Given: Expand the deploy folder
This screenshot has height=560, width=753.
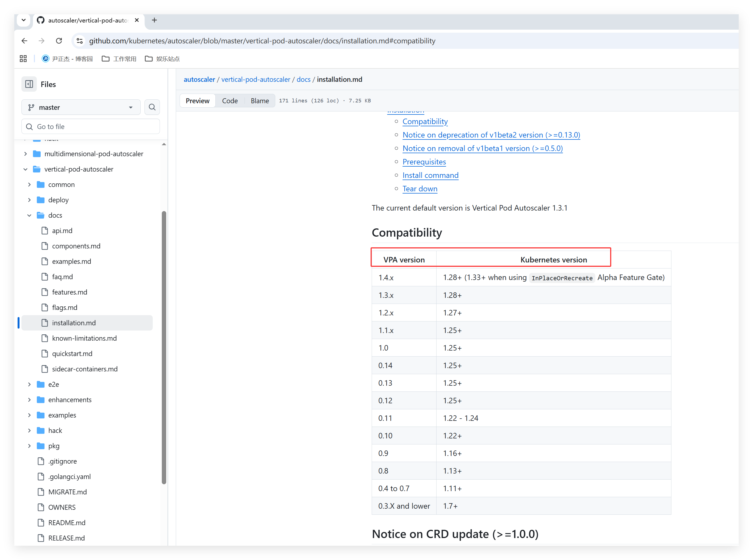Looking at the screenshot, I should tap(29, 200).
